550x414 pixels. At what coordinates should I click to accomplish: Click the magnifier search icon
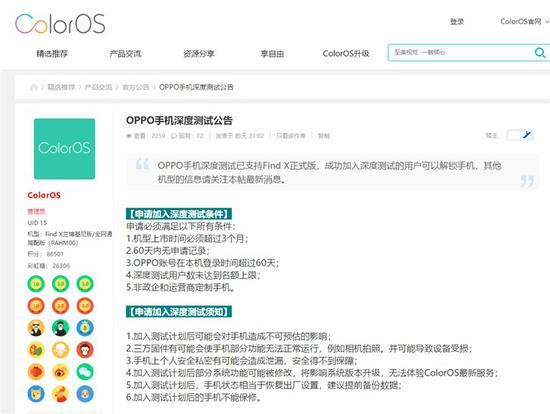pos(539,53)
